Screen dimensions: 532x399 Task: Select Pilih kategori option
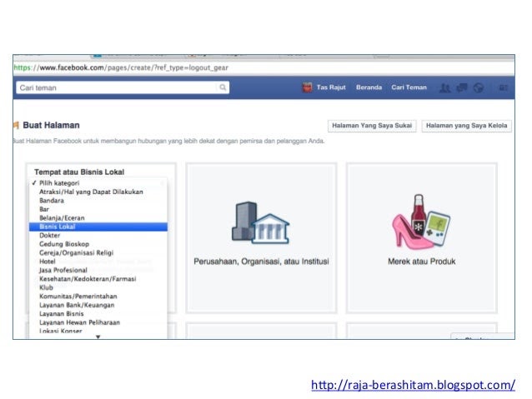point(98,183)
